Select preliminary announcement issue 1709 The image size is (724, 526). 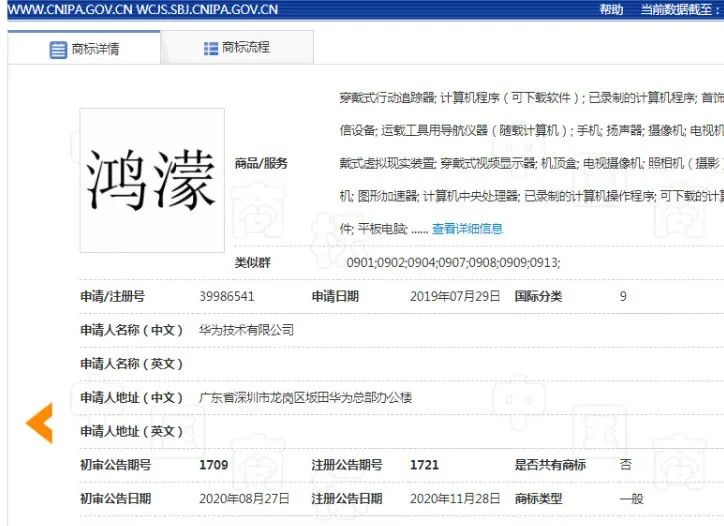point(213,465)
